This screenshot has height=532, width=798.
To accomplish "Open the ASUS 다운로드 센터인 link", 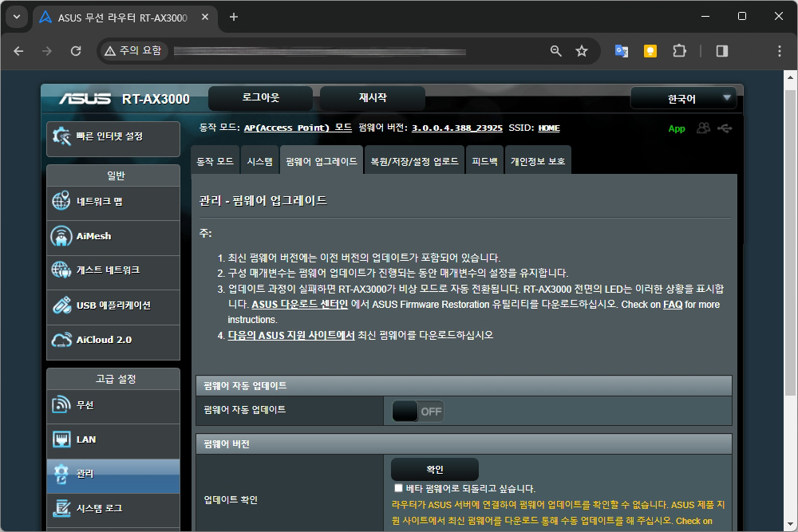I will pos(300,304).
